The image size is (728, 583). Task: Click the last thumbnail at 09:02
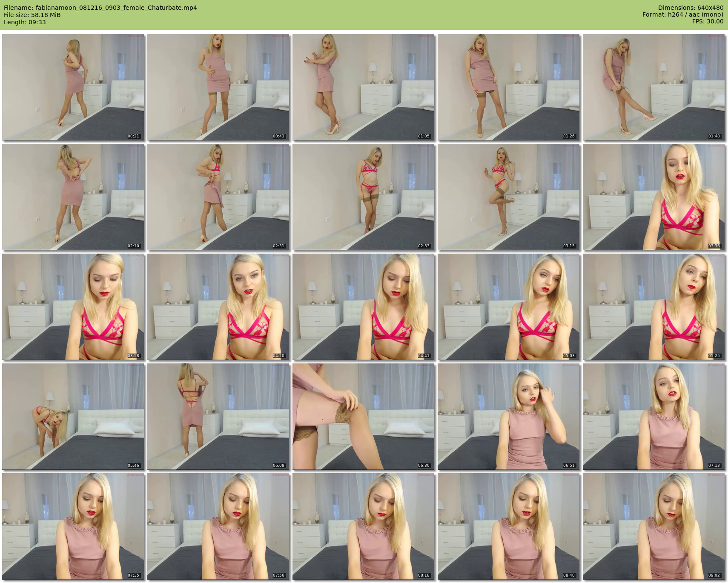[x=653, y=526]
